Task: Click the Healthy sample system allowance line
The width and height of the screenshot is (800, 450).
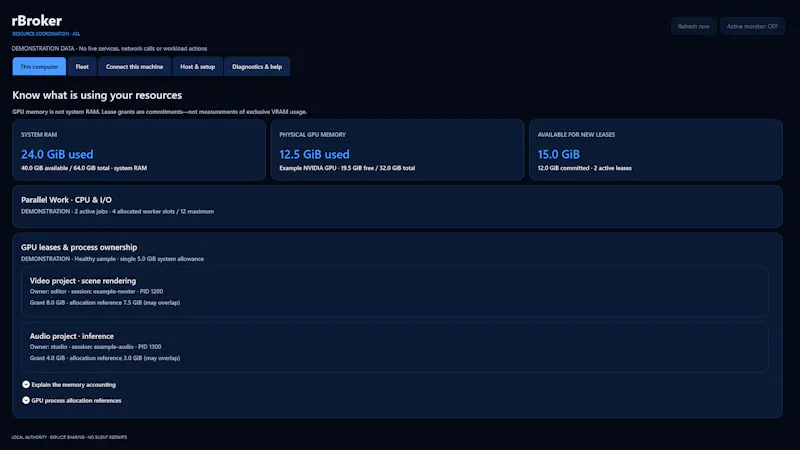Action: click(x=112, y=259)
